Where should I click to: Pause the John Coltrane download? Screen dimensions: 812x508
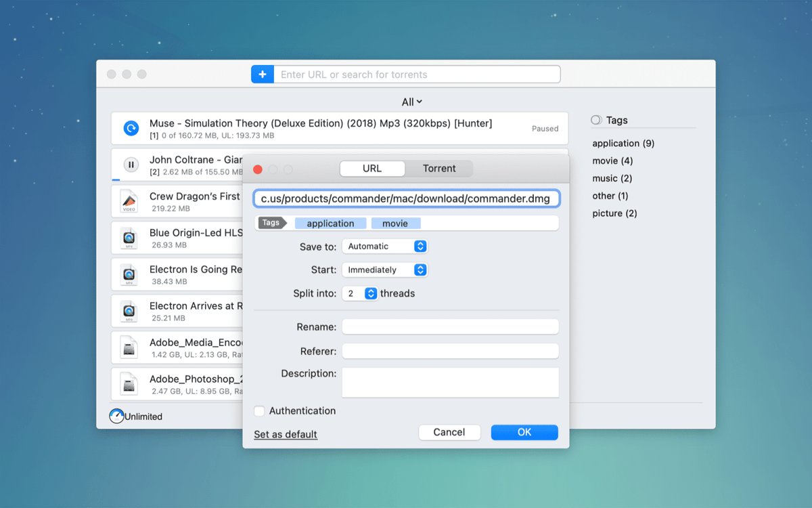coord(131,165)
